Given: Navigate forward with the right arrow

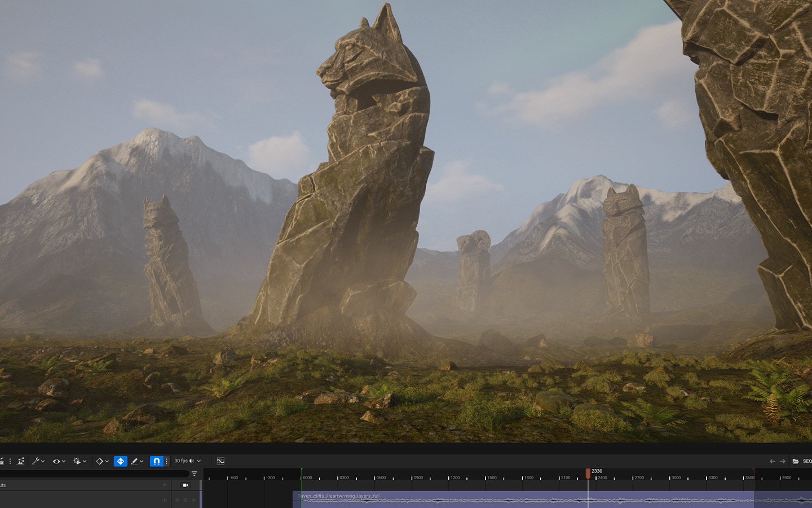Looking at the screenshot, I should click(x=782, y=461).
